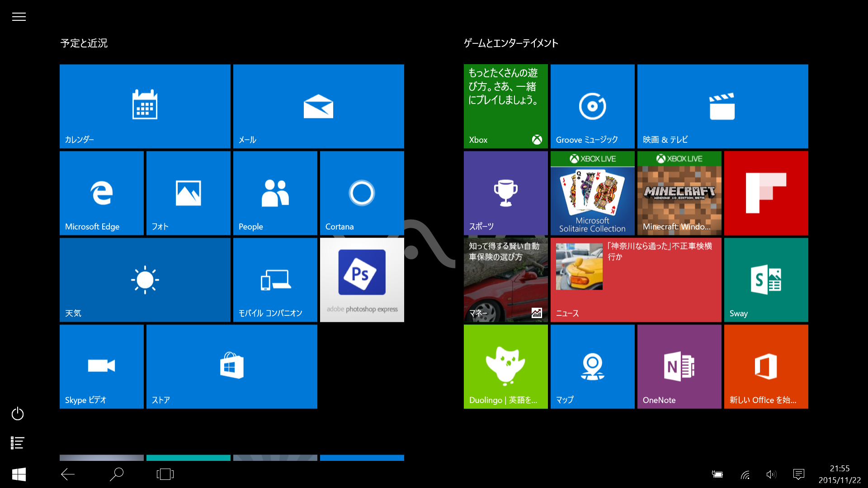Image resolution: width=868 pixels, height=488 pixels.
Task: Open the green Xbox tile
Action: (x=505, y=106)
